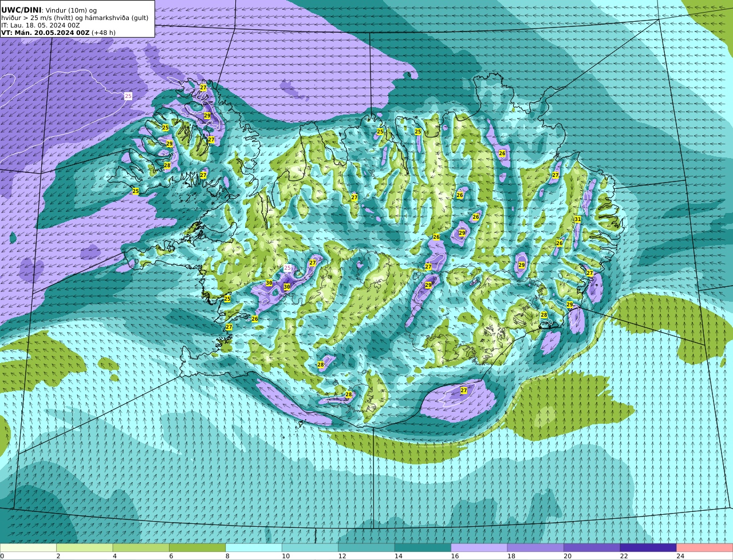Click the "(+48 h)" forecast offset text
The image size is (733, 560).
tap(104, 33)
